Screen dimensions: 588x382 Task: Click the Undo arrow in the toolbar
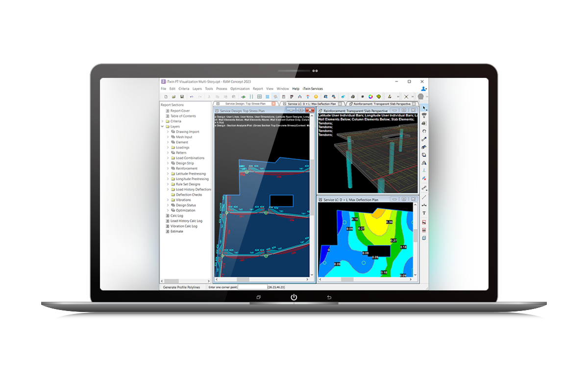191,97
